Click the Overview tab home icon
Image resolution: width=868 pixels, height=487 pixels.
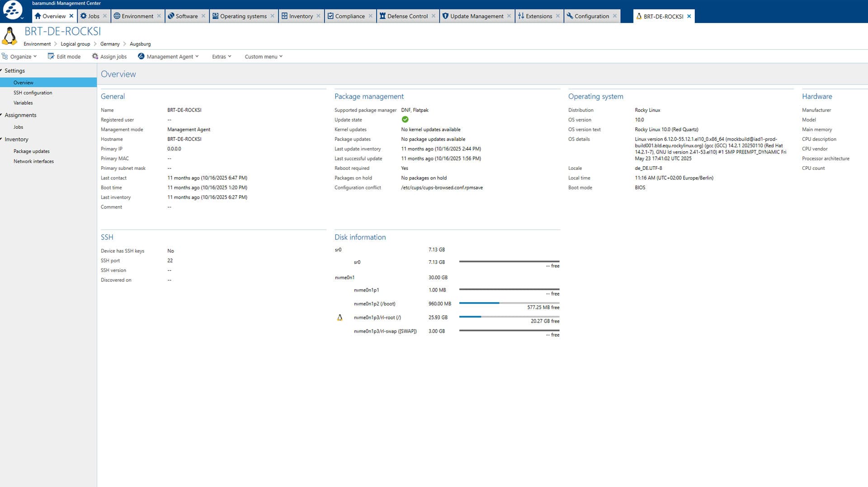tap(38, 16)
